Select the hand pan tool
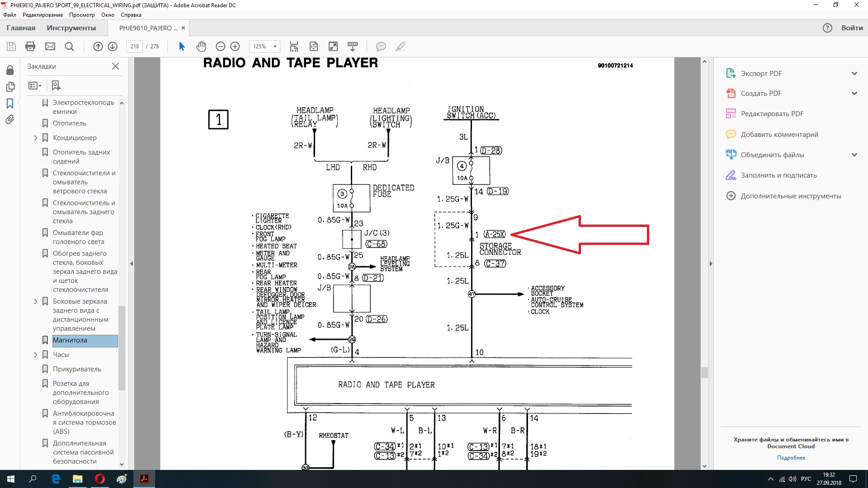This screenshot has width=868, height=488. [201, 47]
